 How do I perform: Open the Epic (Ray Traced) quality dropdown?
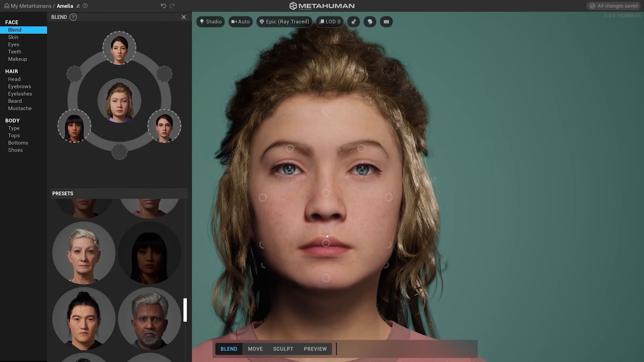tap(284, 22)
